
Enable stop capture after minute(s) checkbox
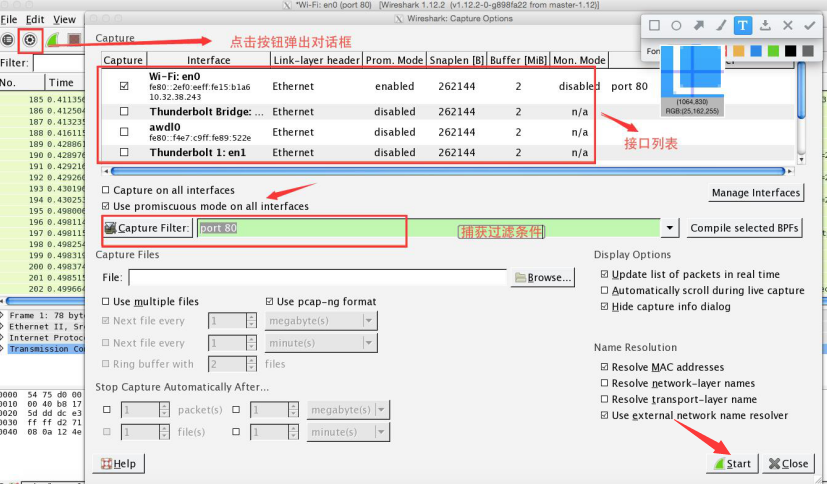coord(236,432)
